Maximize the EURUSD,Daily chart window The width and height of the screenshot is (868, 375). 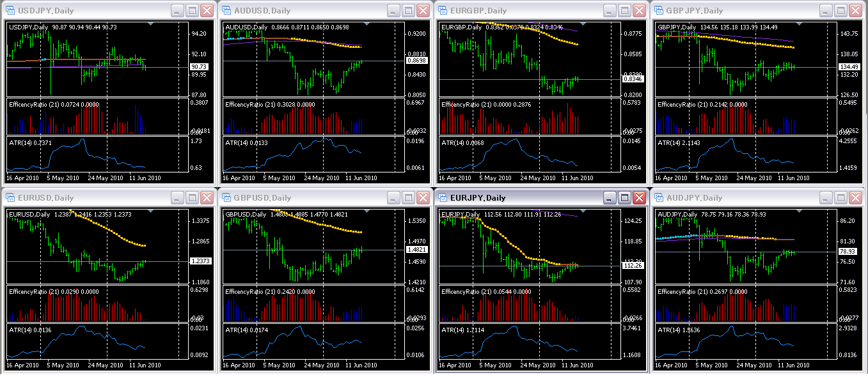pyautogui.click(x=193, y=198)
